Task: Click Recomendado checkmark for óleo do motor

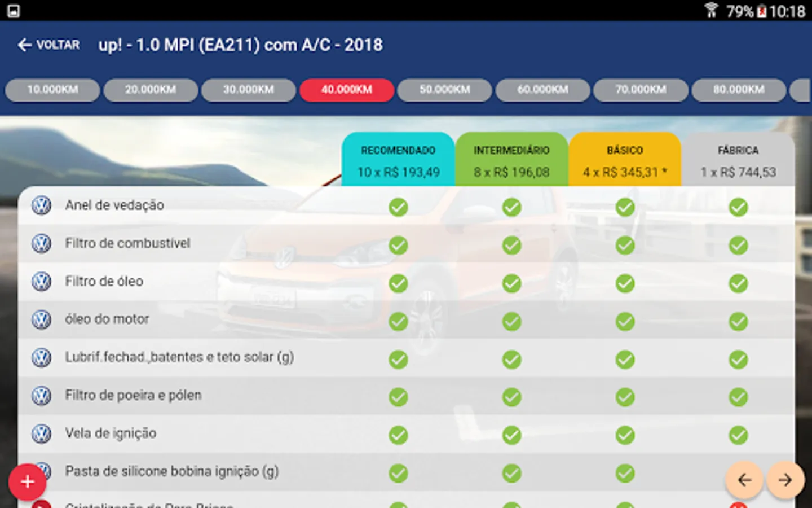Action: pos(398,321)
